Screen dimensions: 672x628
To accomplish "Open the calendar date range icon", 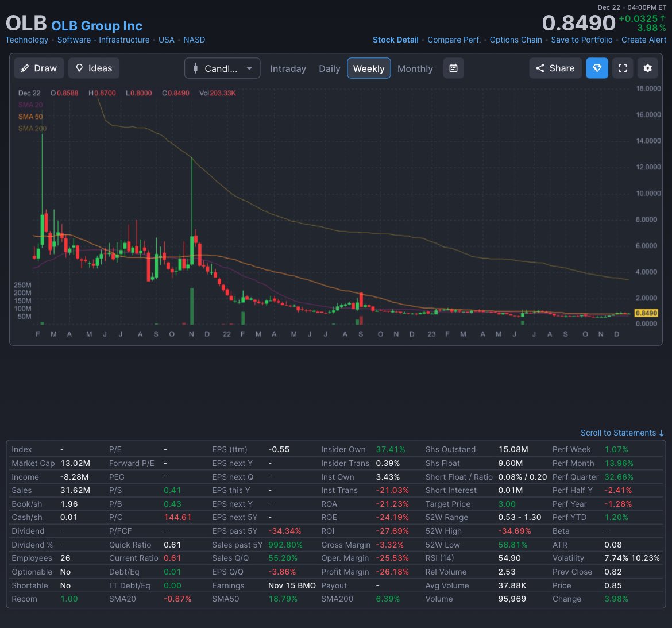I will pyautogui.click(x=453, y=68).
